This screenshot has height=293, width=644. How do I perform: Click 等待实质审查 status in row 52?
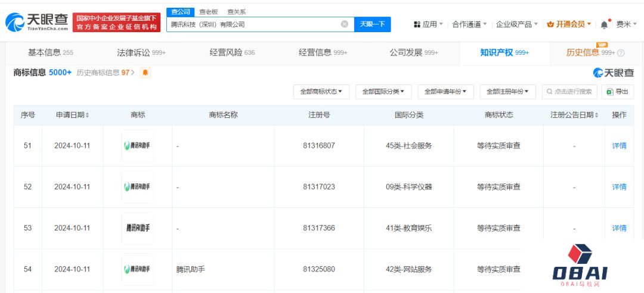pyautogui.click(x=499, y=187)
